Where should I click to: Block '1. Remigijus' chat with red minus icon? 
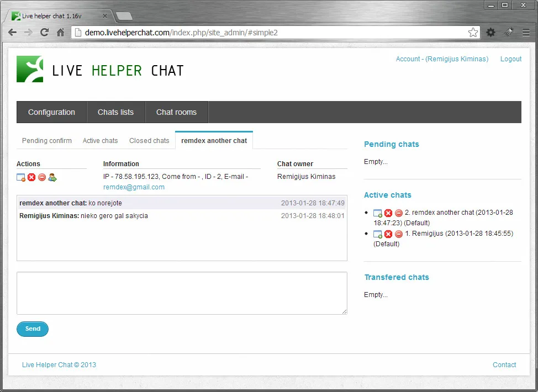point(398,234)
